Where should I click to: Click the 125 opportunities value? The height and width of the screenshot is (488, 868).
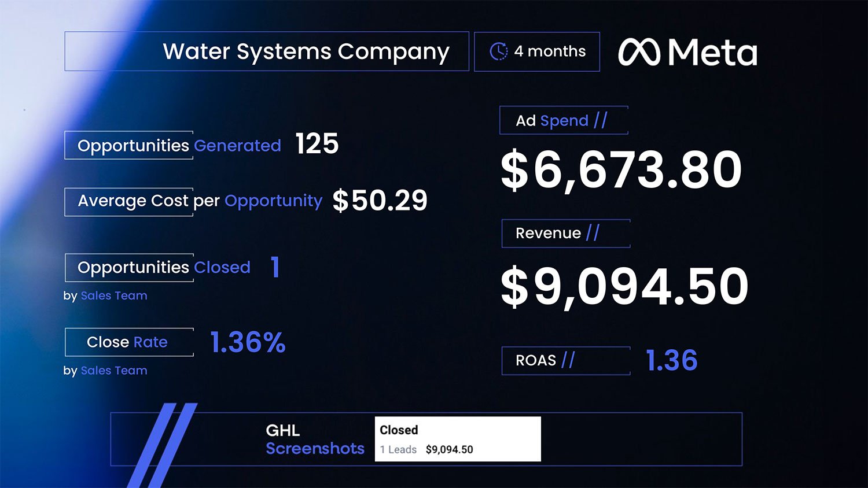(317, 143)
